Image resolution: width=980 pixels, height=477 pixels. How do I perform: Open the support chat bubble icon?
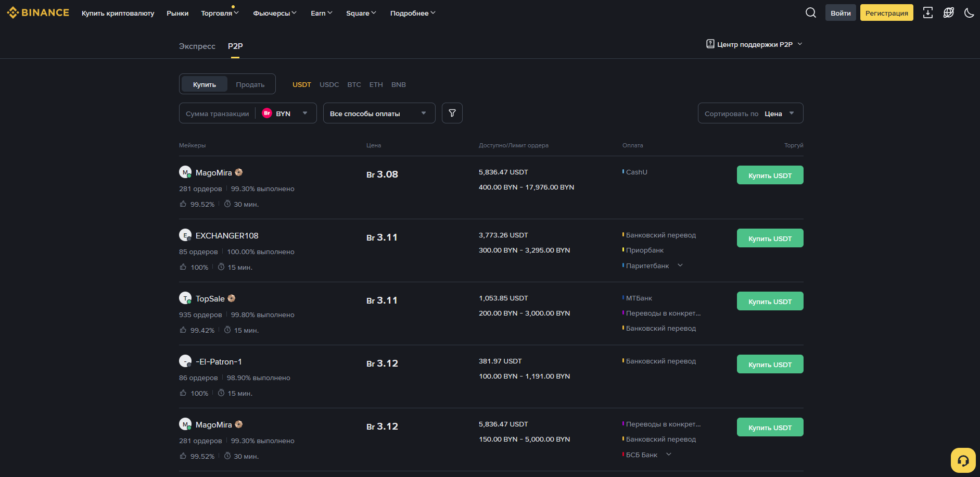[963, 460]
